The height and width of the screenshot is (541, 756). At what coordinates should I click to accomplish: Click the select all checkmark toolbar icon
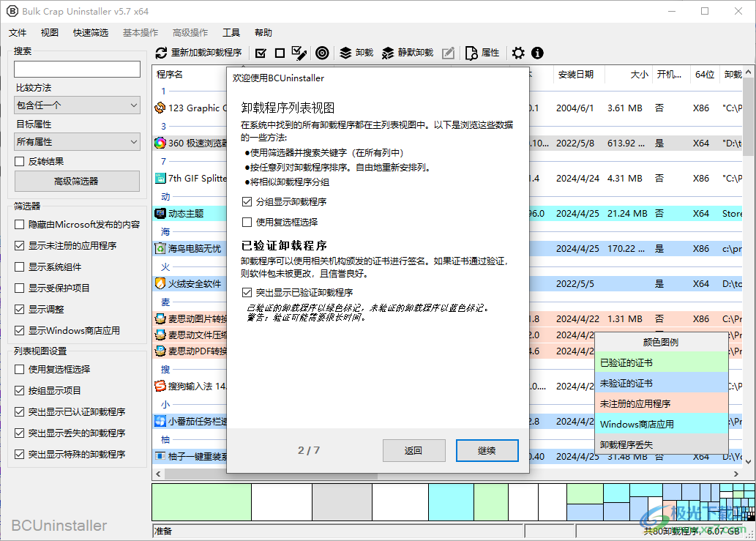point(261,53)
